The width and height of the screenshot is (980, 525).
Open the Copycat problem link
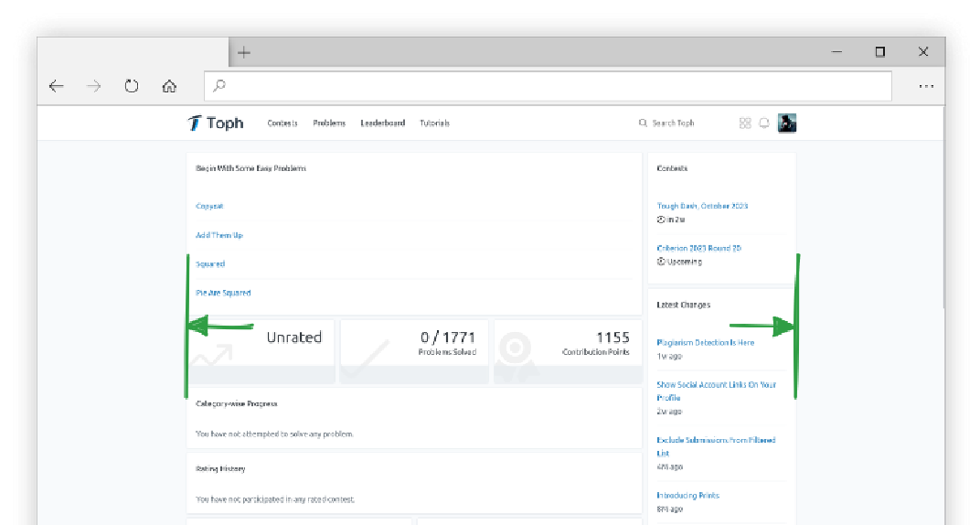coord(209,207)
